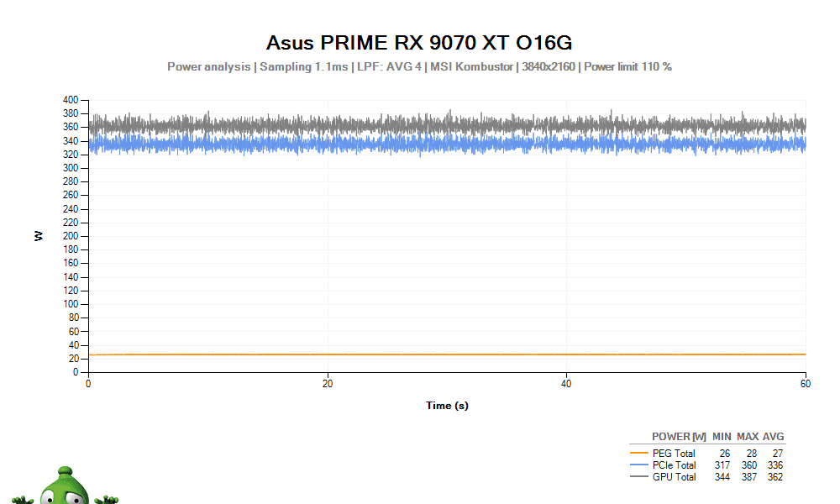Select the blue PCIe Total legend line icon

640,465
